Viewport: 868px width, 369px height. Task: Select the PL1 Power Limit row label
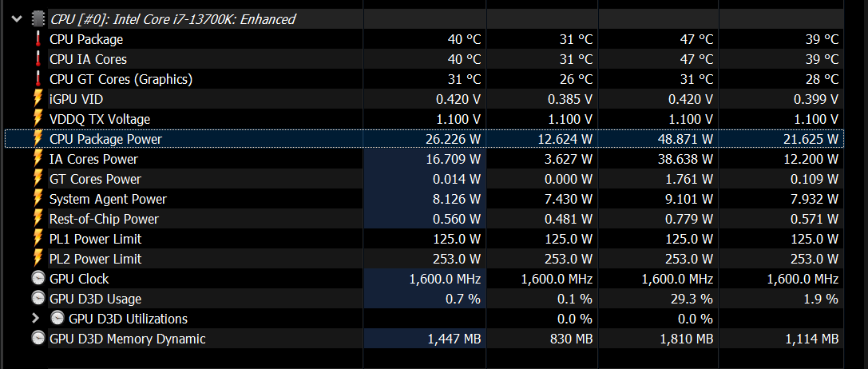(x=95, y=239)
